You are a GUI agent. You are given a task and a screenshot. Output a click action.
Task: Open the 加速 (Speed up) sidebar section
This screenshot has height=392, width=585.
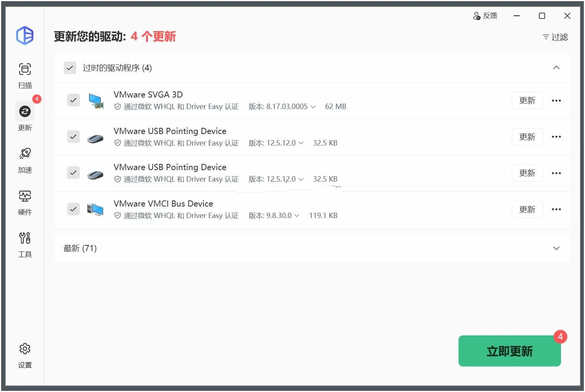click(25, 160)
